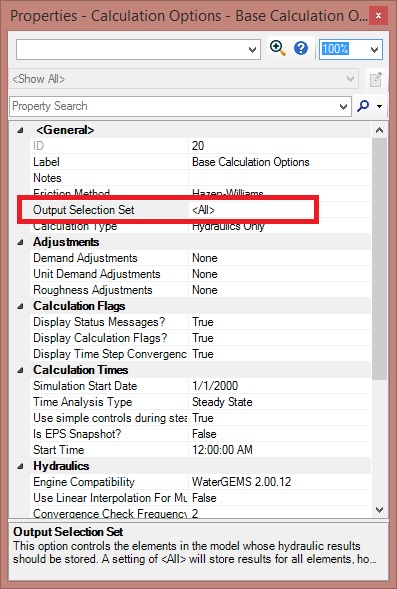Click the <All> output selection value
This screenshot has width=397, height=589.
(203, 210)
